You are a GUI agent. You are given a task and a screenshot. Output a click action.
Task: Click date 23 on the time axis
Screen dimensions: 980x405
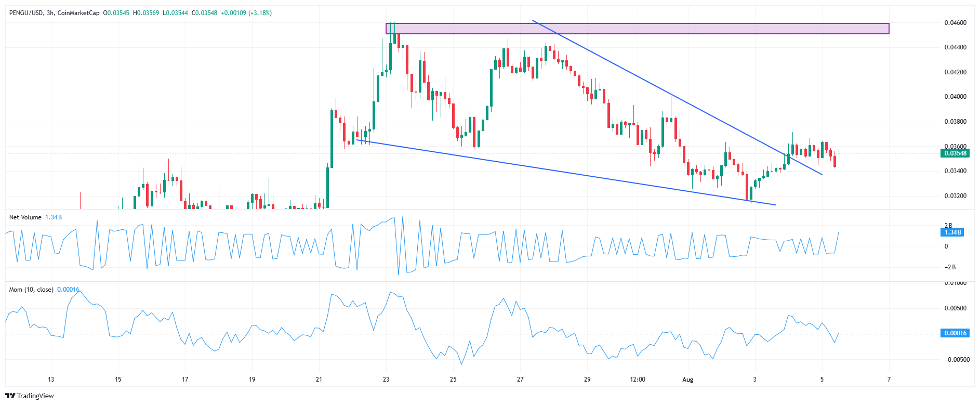pyautogui.click(x=386, y=380)
